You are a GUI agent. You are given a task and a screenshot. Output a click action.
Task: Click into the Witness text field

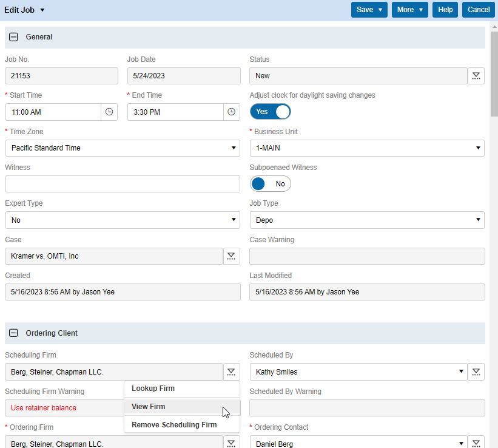(123, 184)
